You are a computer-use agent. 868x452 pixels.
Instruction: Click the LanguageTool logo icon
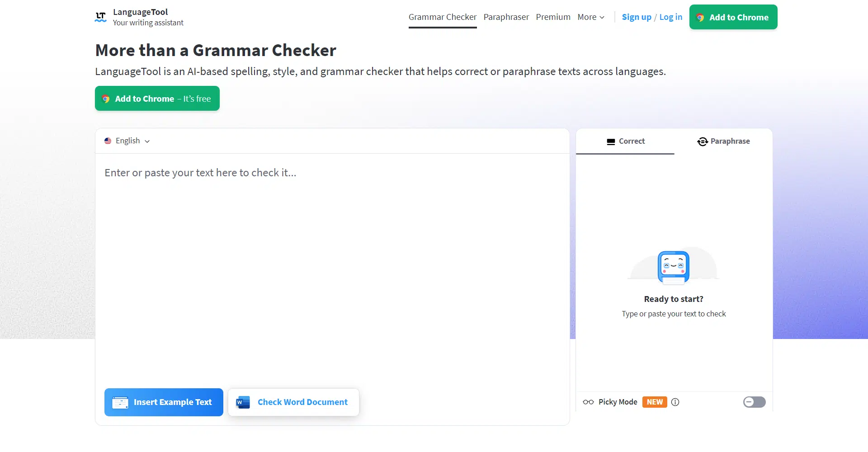(100, 17)
